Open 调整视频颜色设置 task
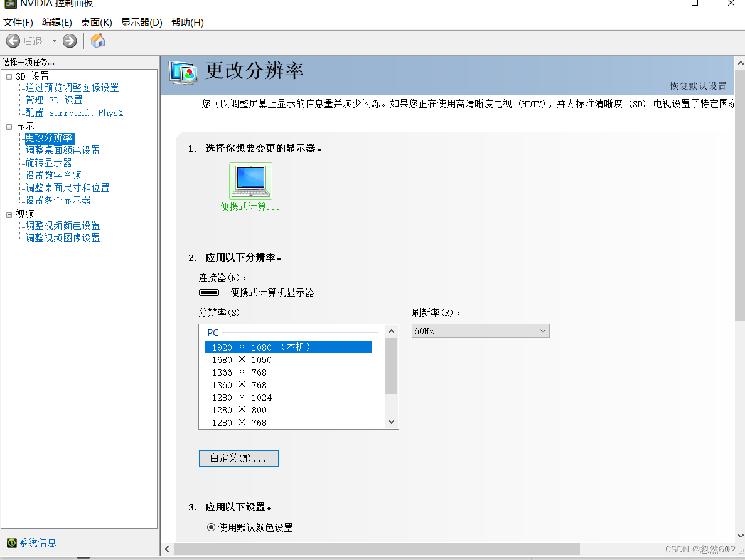This screenshot has height=560, width=745. [x=63, y=225]
